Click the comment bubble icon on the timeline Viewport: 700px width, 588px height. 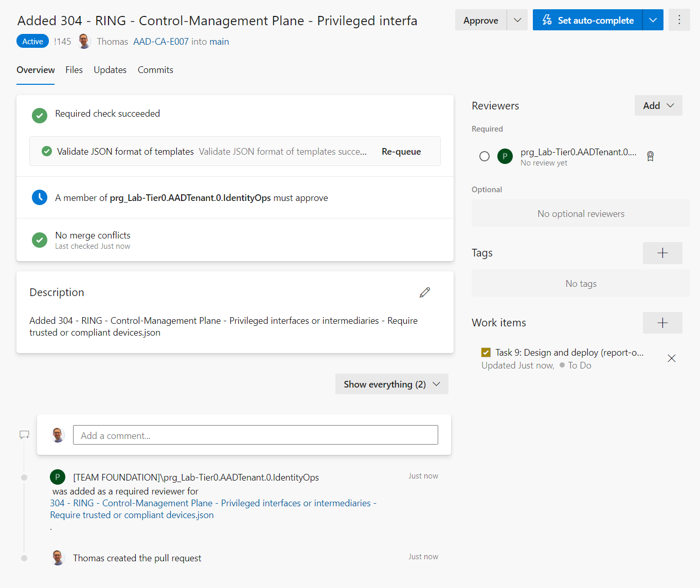pyautogui.click(x=24, y=434)
